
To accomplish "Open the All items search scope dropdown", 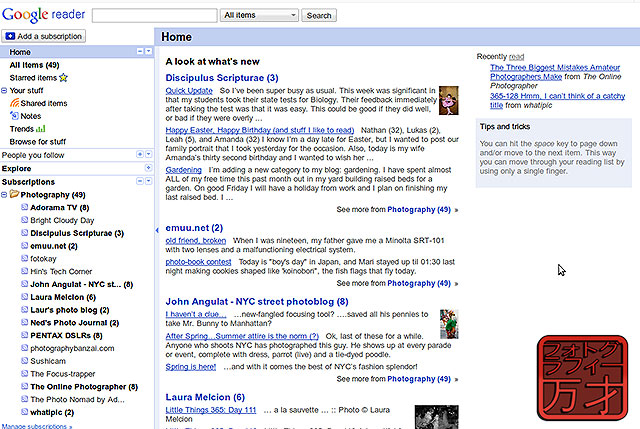I will [x=259, y=15].
